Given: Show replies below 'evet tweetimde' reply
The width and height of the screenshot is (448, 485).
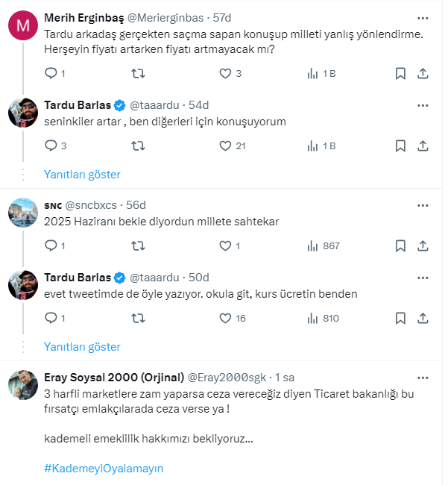Looking at the screenshot, I should [x=82, y=347].
